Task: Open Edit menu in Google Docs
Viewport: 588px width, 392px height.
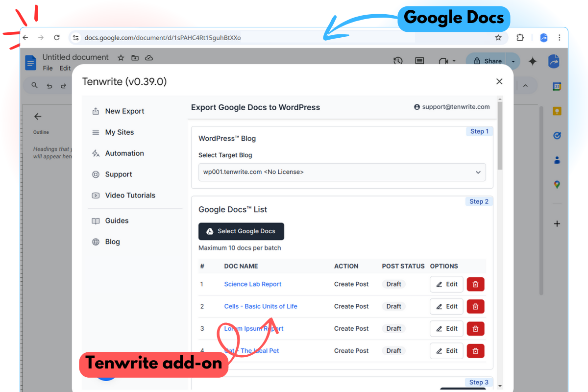Action: click(65, 68)
